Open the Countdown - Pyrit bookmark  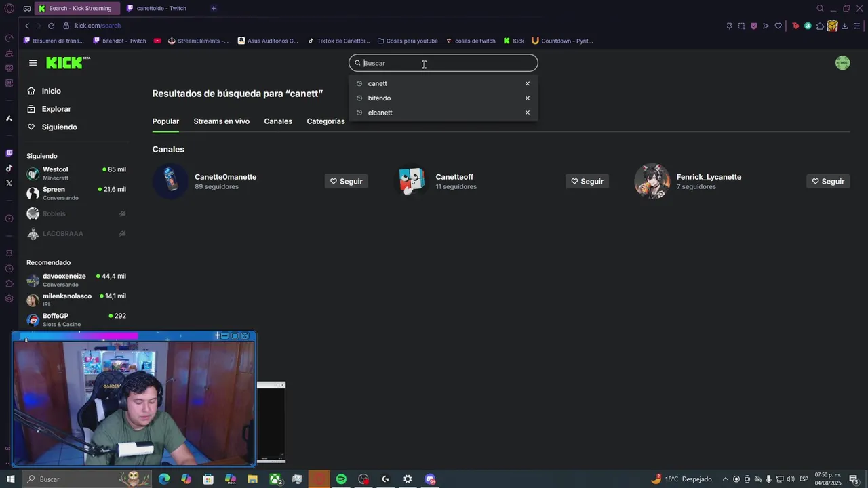coord(562,41)
